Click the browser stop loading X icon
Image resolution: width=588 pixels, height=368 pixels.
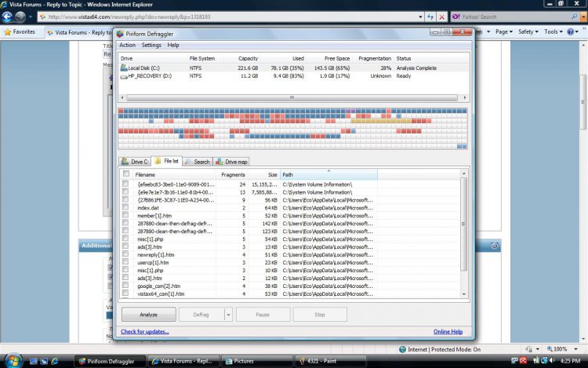441,17
